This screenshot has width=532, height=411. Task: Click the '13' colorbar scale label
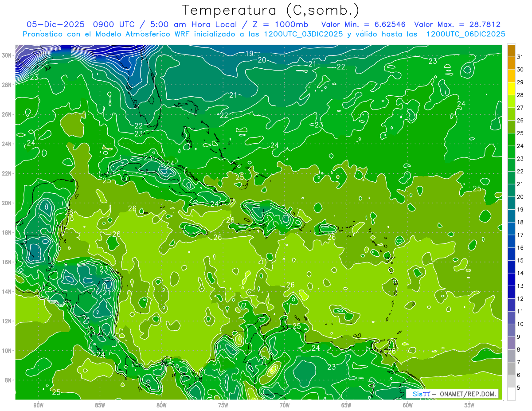tap(520, 286)
